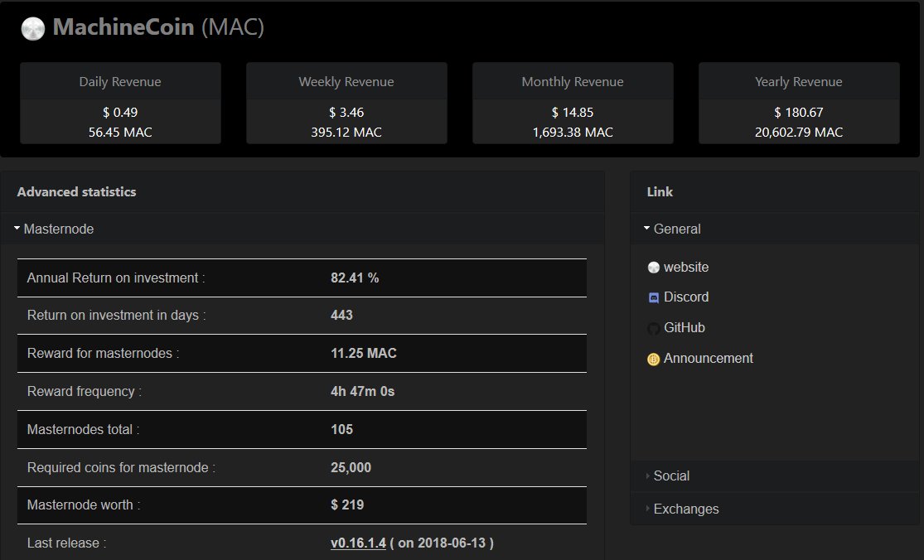Screen dimensions: 924x560
Task: Click the Discord icon
Action: click(653, 297)
